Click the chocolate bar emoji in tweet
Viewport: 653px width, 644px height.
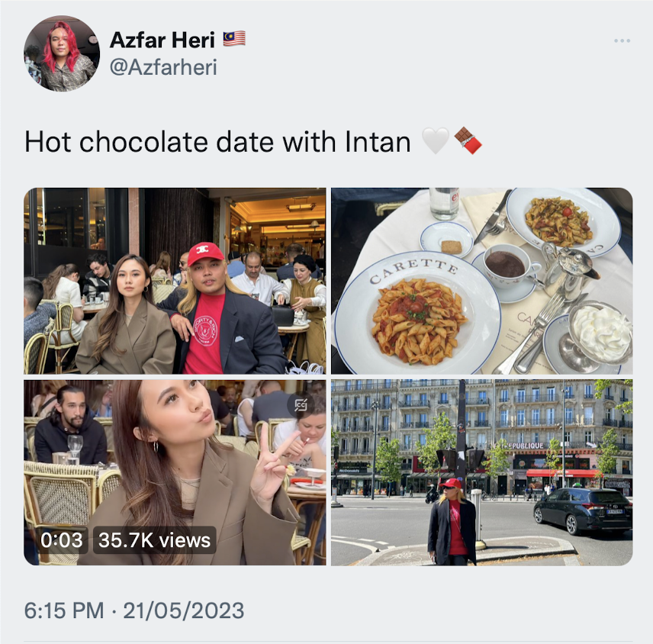tap(468, 141)
